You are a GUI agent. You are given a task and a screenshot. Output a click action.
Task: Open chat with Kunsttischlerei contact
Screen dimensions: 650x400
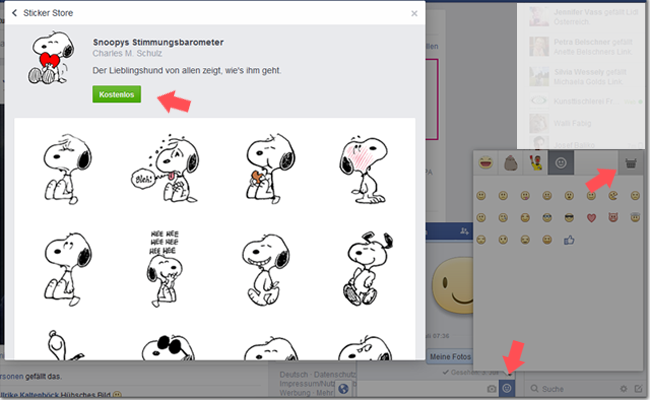[585, 101]
